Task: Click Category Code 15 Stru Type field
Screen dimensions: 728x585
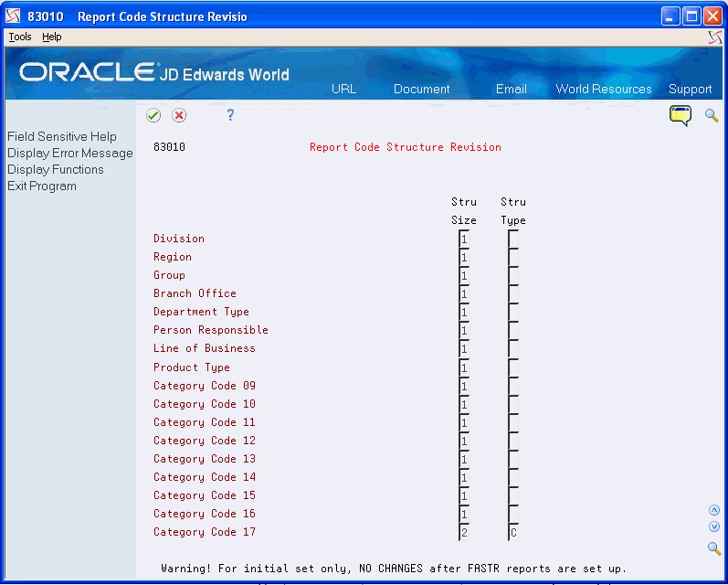Action: pos(513,495)
